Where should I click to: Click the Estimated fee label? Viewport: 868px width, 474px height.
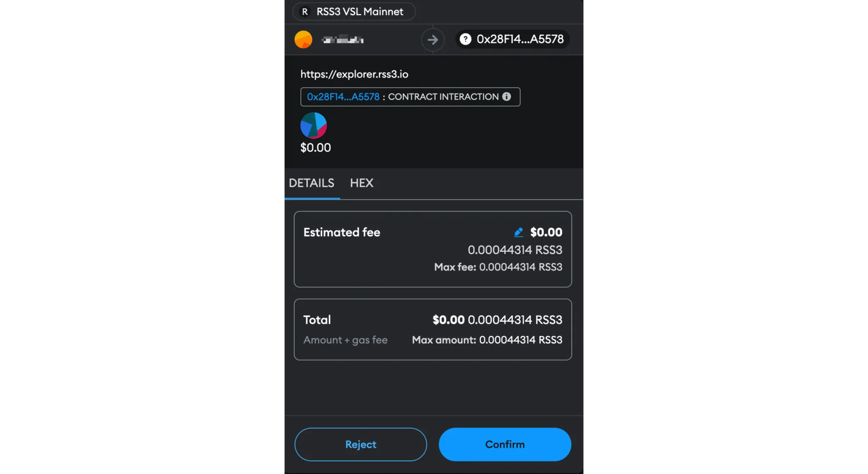coord(342,232)
